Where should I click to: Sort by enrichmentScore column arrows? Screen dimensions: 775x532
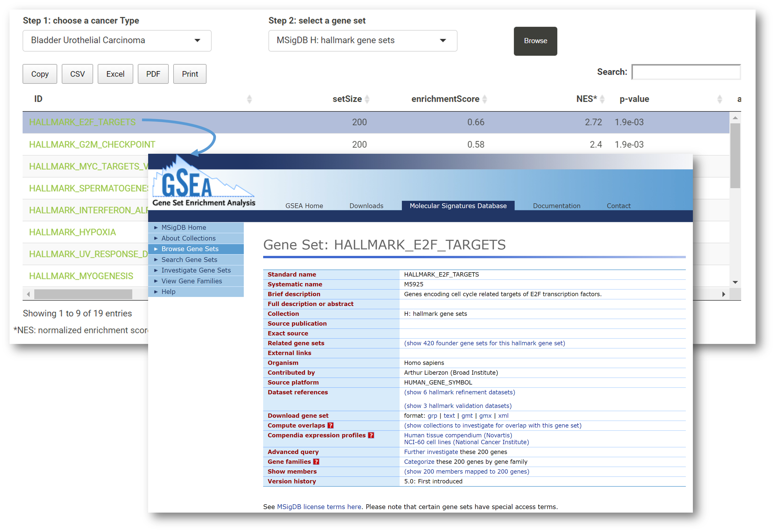point(484,99)
